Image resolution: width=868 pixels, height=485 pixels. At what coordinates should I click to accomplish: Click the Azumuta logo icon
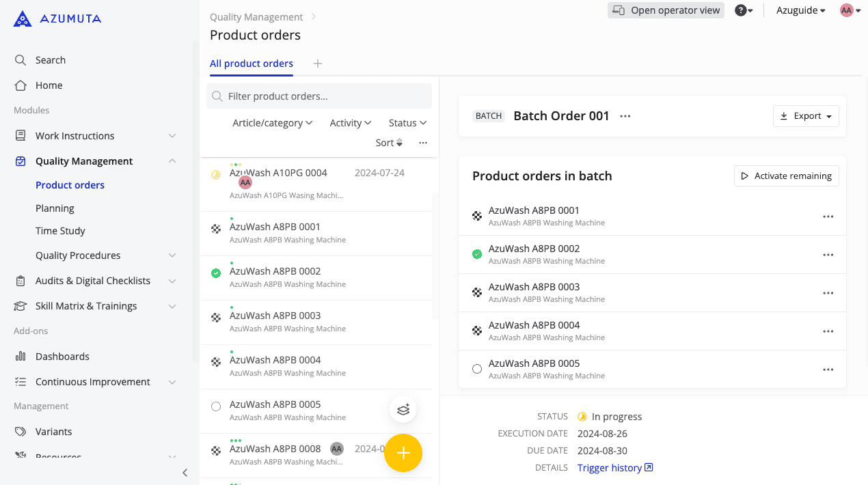(23, 19)
